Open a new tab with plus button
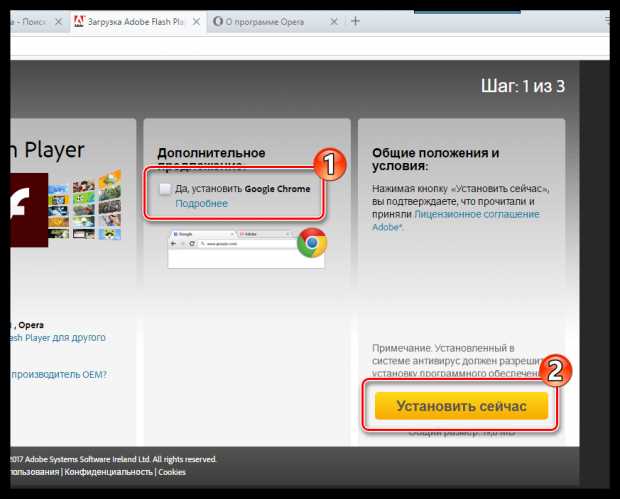The width and height of the screenshot is (620, 499). point(355,21)
